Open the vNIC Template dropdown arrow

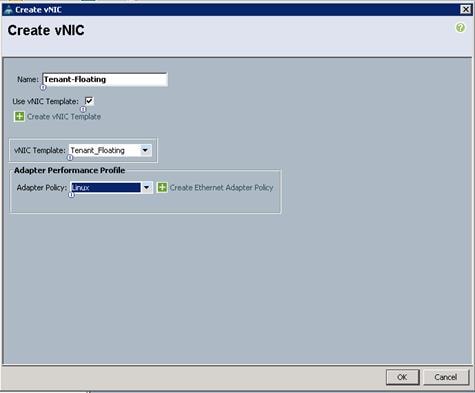tap(145, 150)
